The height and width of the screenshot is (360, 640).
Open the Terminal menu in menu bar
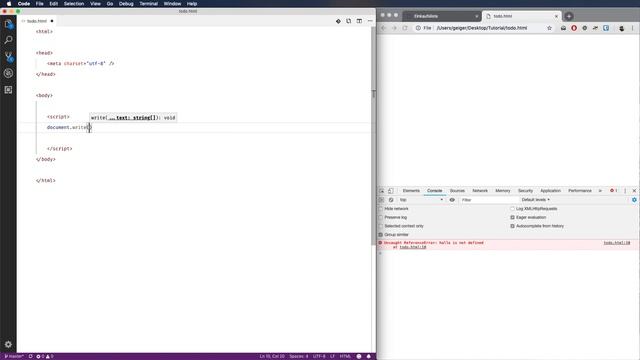[148, 4]
